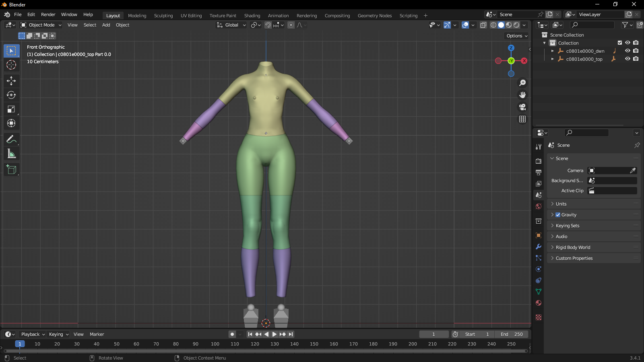644x362 pixels.
Task: Open the Modifiers wrench tab
Action: coord(539,247)
